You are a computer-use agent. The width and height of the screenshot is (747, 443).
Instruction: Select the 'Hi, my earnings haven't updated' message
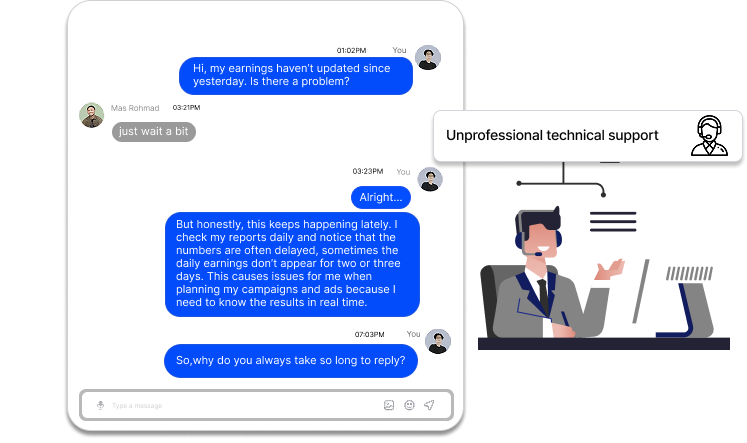tap(296, 75)
